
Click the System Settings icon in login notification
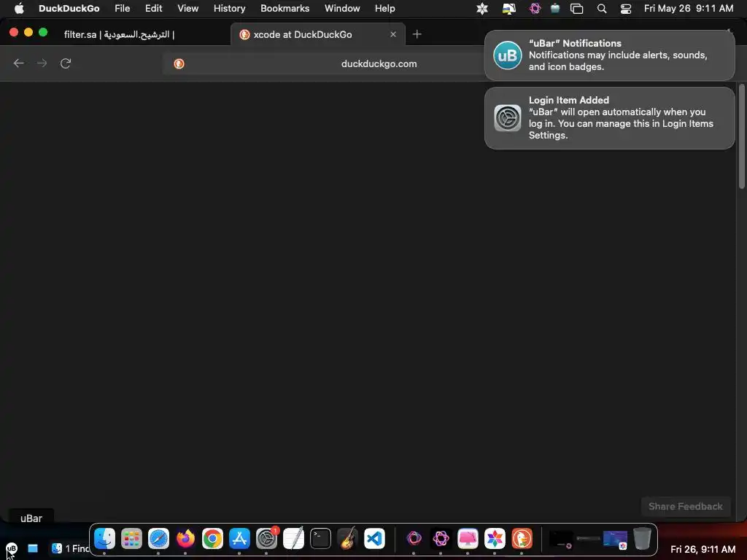pos(508,118)
